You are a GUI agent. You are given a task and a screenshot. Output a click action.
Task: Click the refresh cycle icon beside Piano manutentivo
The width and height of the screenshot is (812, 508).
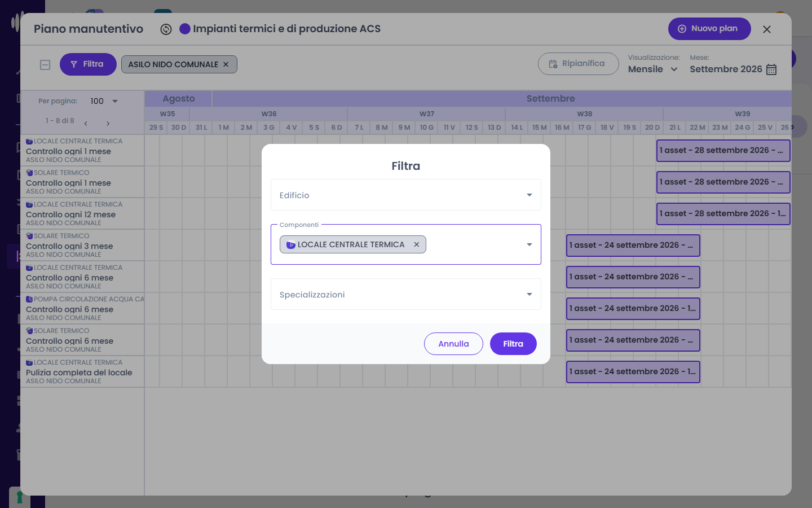pos(166,29)
